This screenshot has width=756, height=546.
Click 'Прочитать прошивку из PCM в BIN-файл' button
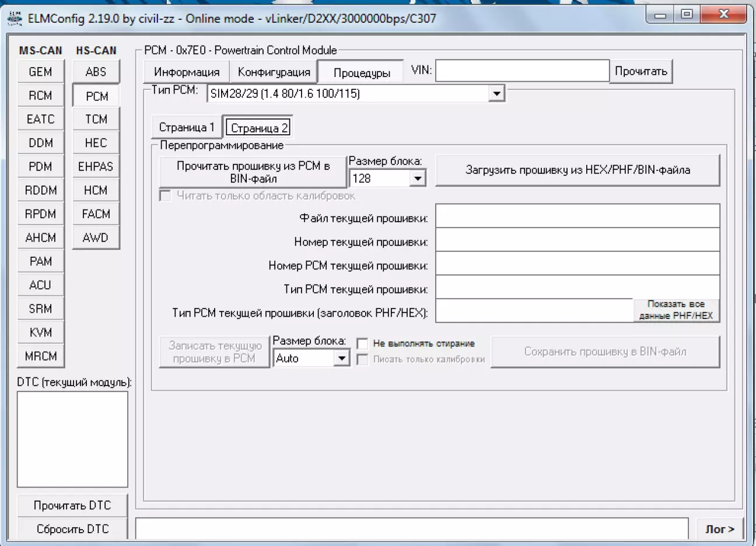point(253,172)
